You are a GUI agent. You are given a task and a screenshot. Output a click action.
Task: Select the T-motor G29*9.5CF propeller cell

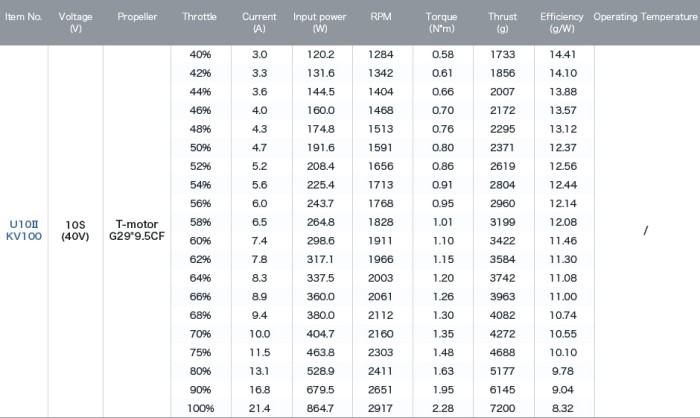click(137, 230)
